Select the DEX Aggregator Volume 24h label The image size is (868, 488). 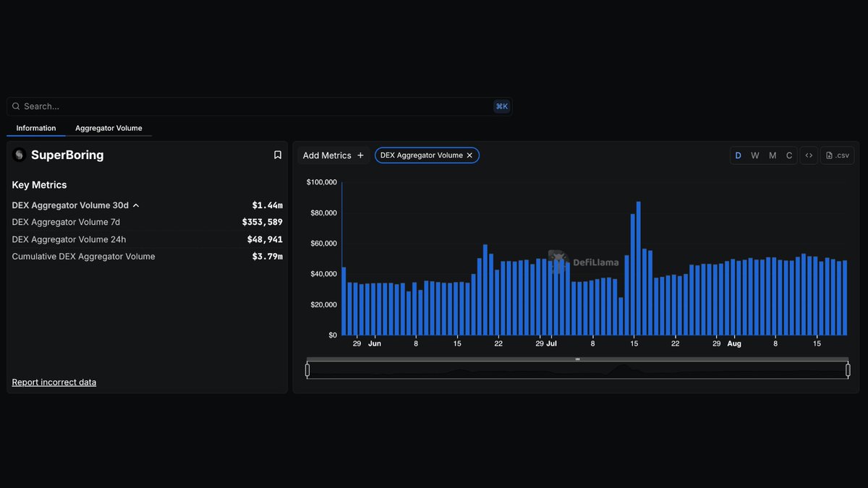point(69,239)
